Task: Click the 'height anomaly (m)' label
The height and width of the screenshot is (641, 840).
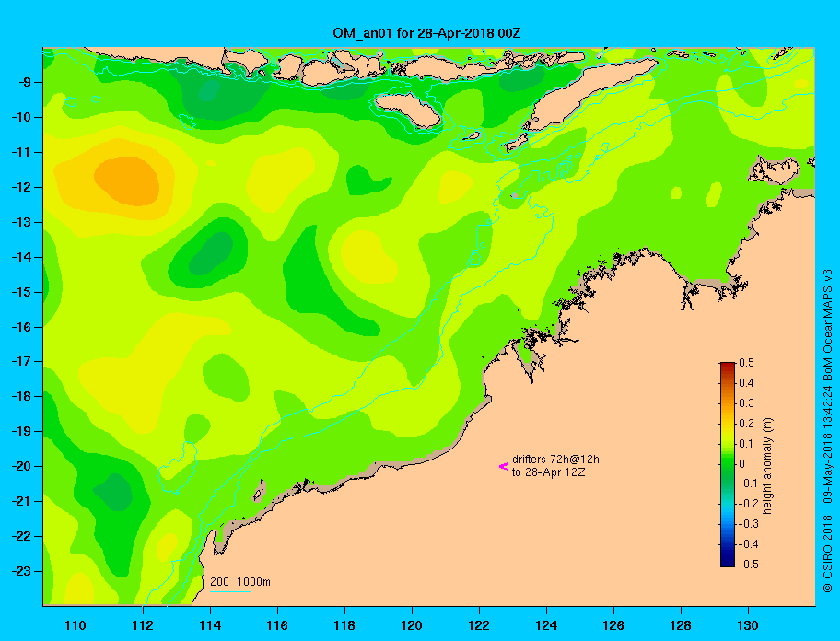Action: coord(768,465)
